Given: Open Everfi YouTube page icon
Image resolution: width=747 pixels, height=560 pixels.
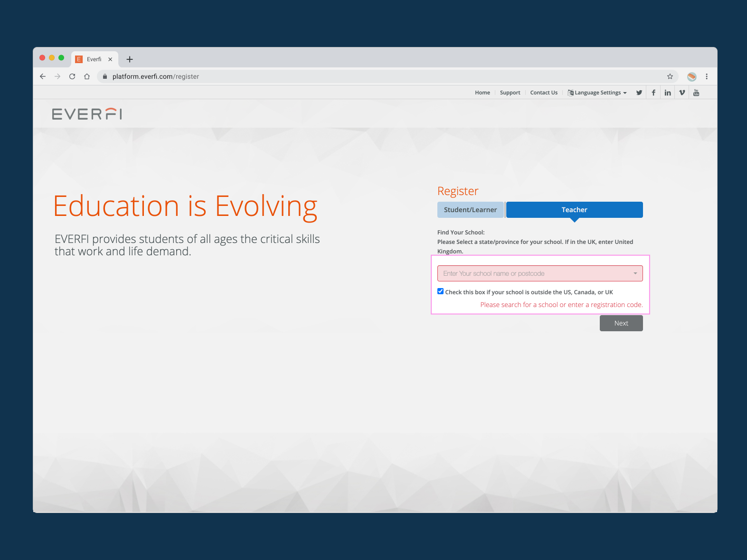Looking at the screenshot, I should [696, 93].
